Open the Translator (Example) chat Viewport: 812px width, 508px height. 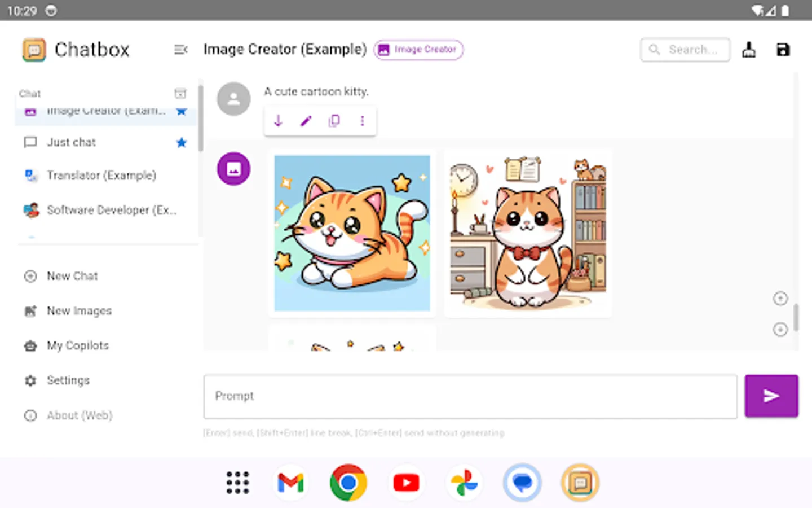pyautogui.click(x=101, y=176)
